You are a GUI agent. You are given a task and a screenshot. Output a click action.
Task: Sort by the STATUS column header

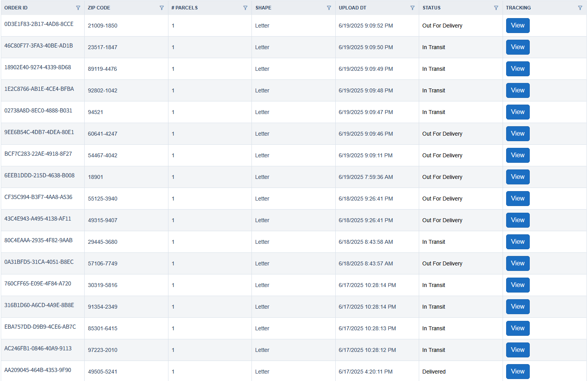(x=432, y=8)
